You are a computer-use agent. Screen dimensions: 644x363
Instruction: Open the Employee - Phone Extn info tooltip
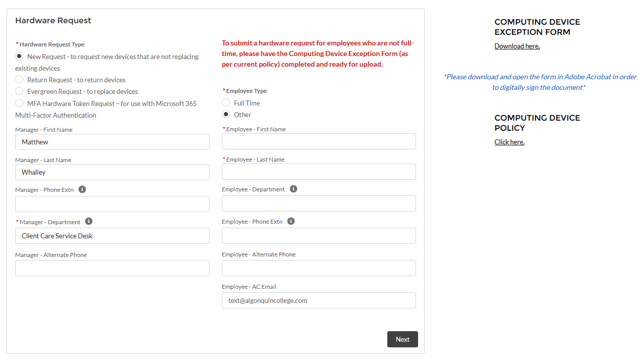291,221
